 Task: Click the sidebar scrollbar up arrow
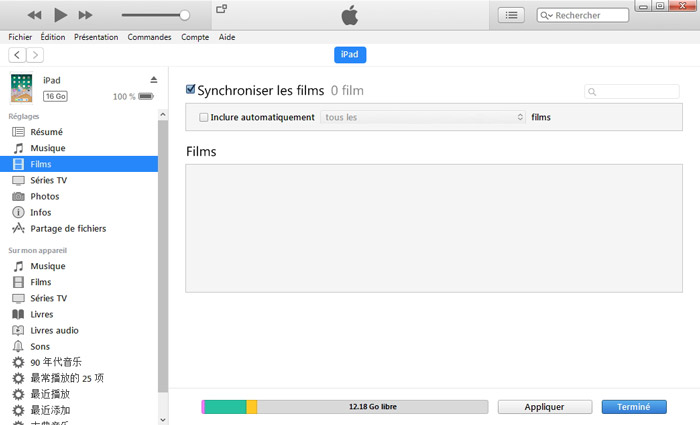point(163,115)
